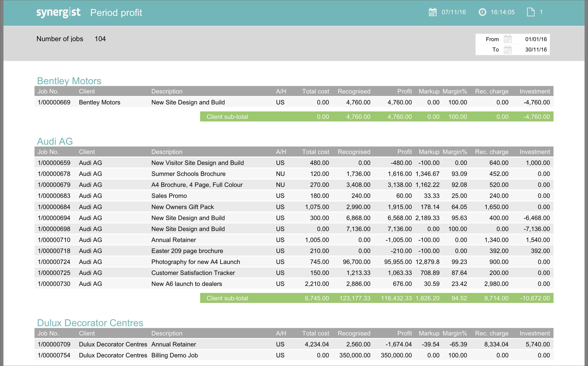This screenshot has height=366, width=588.
Task: Select job number 1/00000669
Action: pyautogui.click(x=54, y=102)
